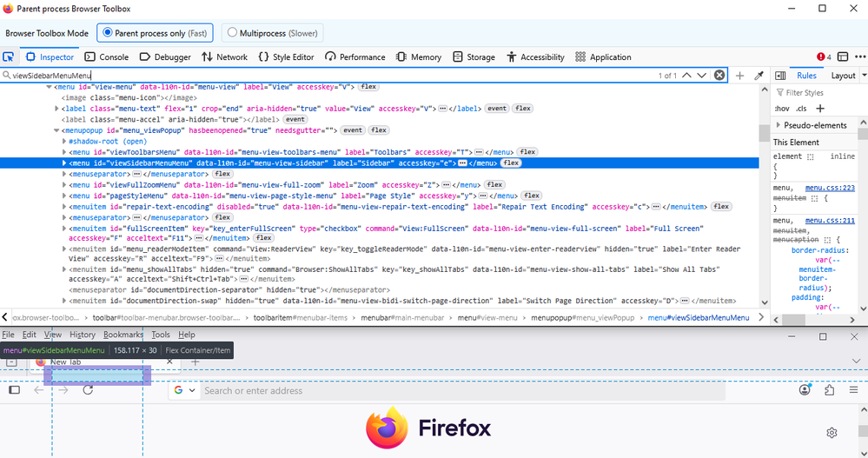Click the Firefox page settings gear
The width and height of the screenshot is (868, 458).
point(832,433)
